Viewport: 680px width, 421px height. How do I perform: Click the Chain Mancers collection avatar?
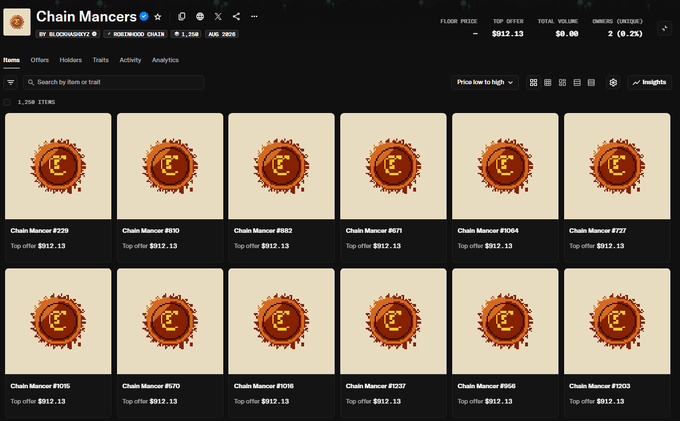[17, 22]
